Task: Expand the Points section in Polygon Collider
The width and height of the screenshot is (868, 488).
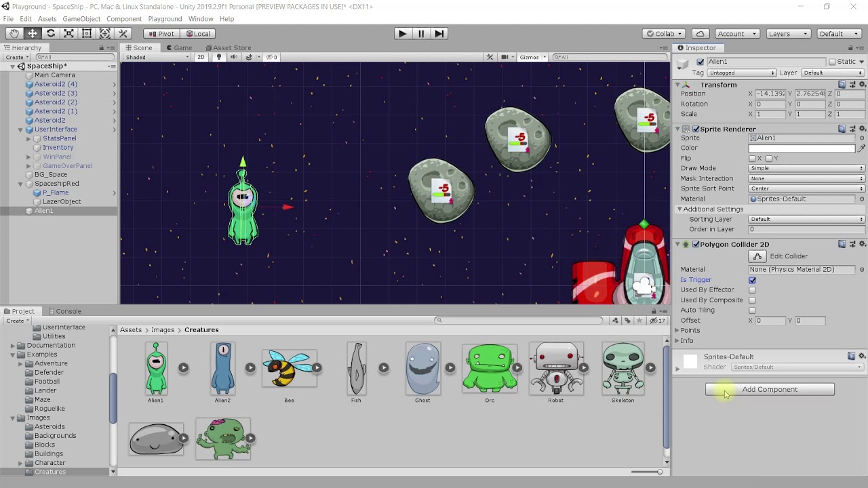Action: pyautogui.click(x=677, y=331)
